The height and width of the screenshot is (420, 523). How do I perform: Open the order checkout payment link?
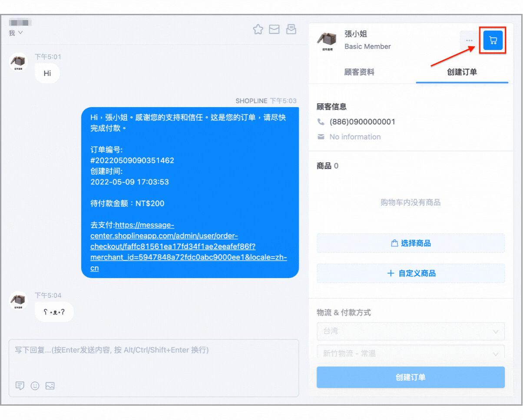coord(189,246)
